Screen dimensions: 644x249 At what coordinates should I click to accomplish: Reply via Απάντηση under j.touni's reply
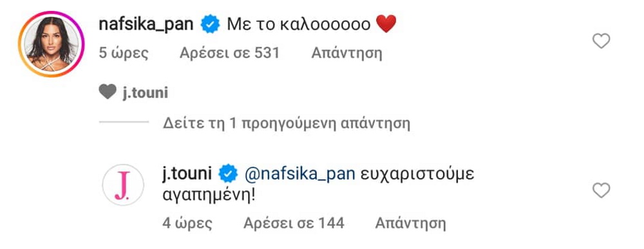(x=411, y=223)
